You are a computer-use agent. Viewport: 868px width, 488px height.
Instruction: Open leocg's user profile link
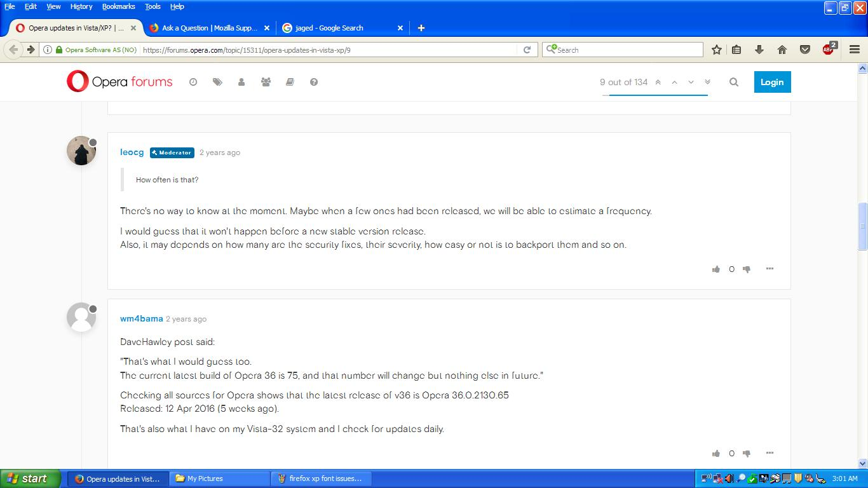(132, 152)
